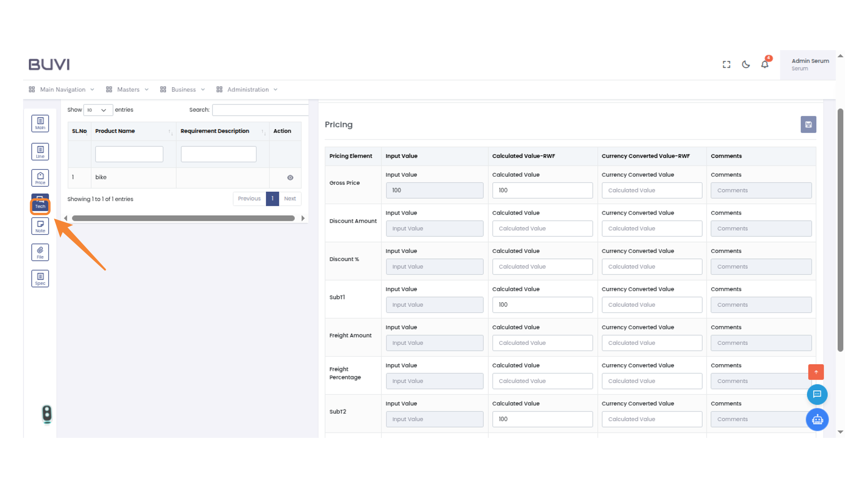Select the Line sidebar icon
The height and width of the screenshot is (488, 868).
point(40,151)
